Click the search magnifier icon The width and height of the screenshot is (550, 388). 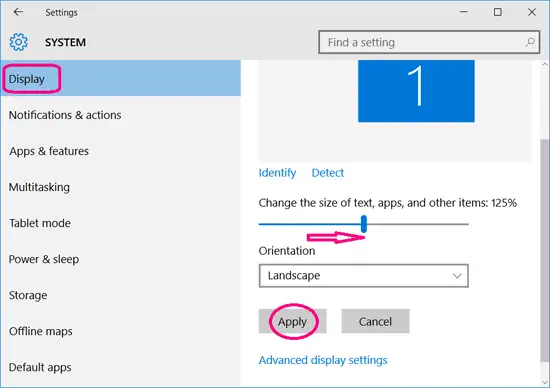point(530,42)
